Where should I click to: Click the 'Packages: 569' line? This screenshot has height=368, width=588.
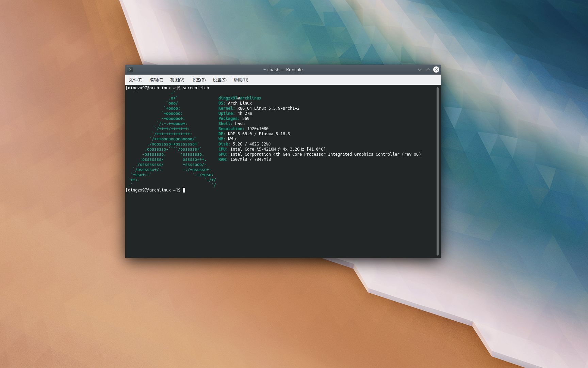pyautogui.click(x=234, y=119)
